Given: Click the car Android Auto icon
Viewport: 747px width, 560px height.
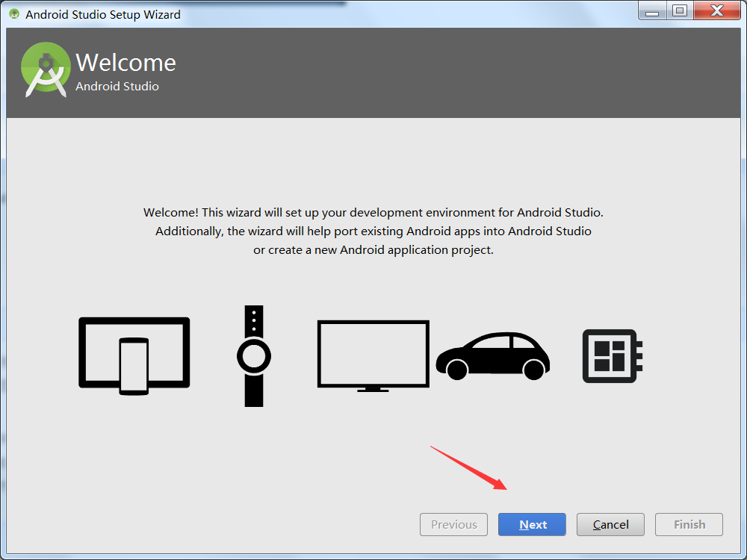Looking at the screenshot, I should [x=492, y=355].
